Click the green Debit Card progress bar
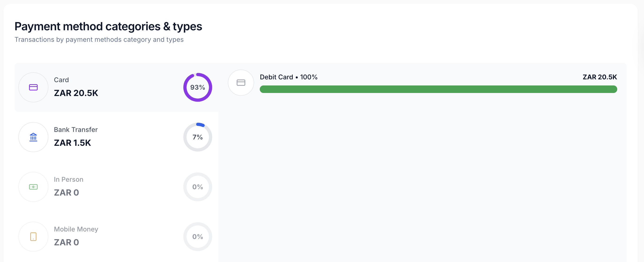644x262 pixels. 438,89
